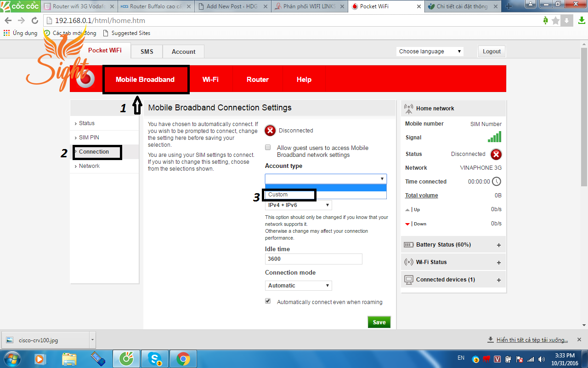This screenshot has width=588, height=368.
Task: Click the Time connected clock icon
Action: click(x=497, y=181)
